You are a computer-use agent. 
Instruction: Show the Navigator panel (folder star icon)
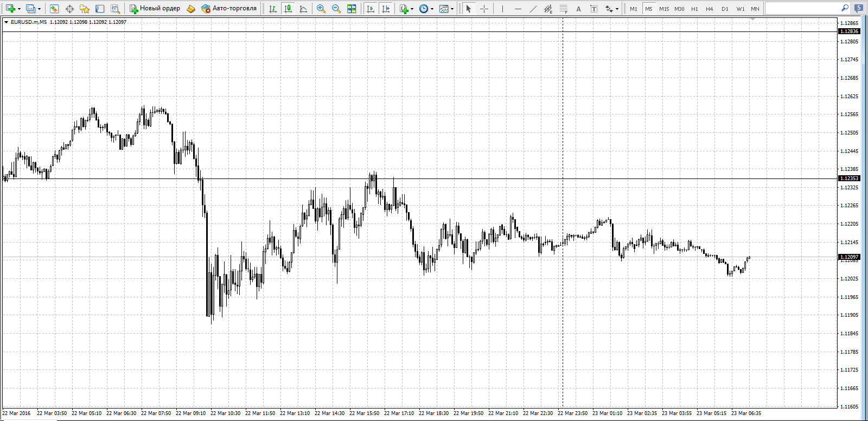point(85,9)
